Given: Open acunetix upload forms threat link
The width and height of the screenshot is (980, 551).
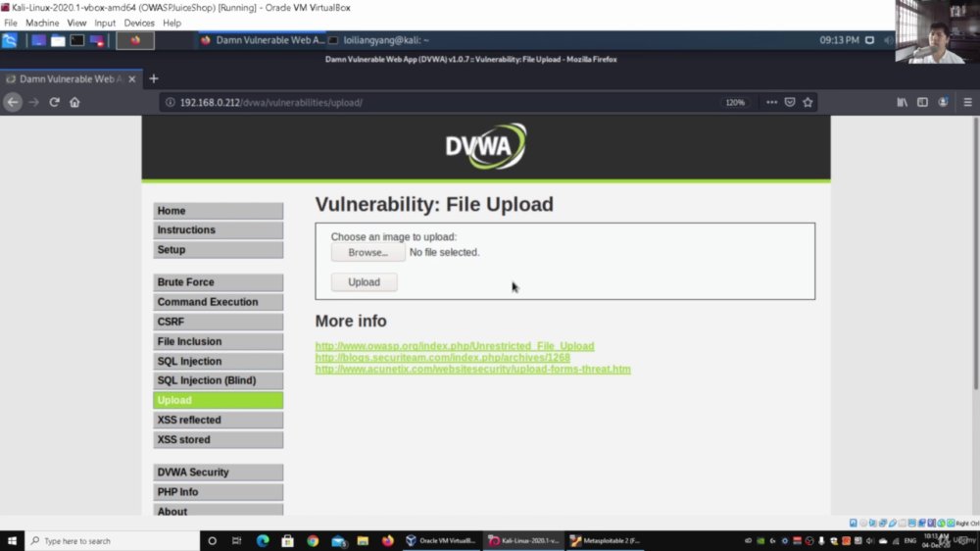Looking at the screenshot, I should tap(472, 369).
